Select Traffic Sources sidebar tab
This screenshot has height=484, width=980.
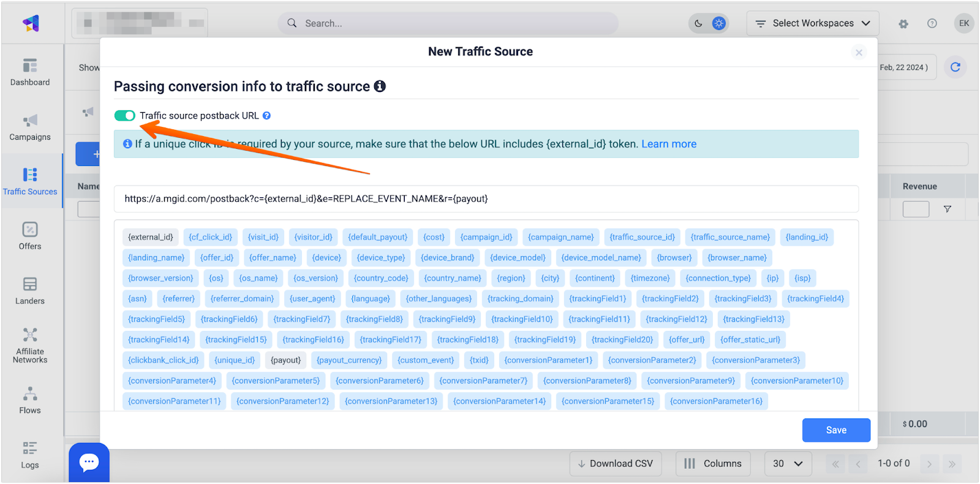(x=30, y=181)
